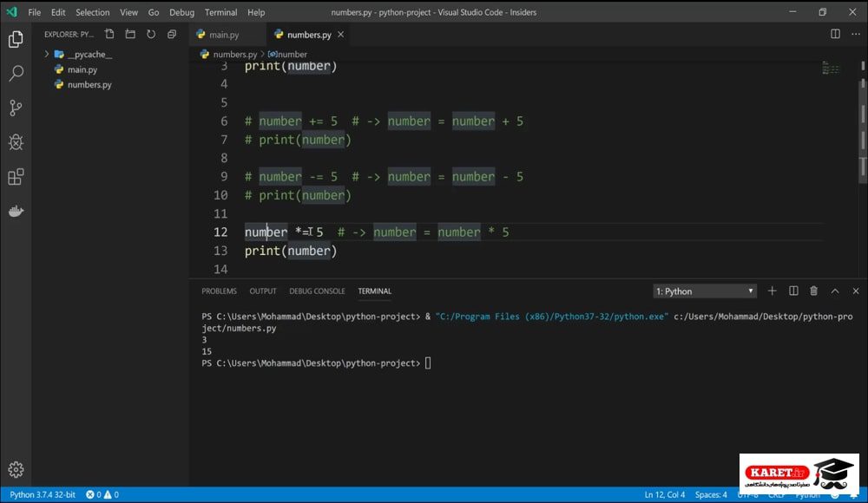Image resolution: width=868 pixels, height=503 pixels.
Task: Open the Manage gear icon
Action: pyautogui.click(x=16, y=470)
